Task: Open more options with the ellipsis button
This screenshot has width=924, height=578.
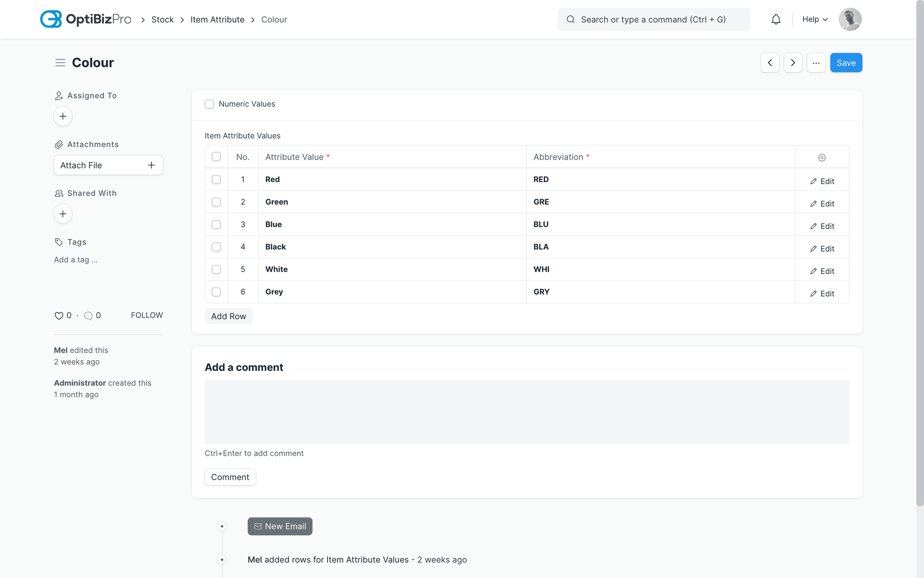Action: coord(816,63)
